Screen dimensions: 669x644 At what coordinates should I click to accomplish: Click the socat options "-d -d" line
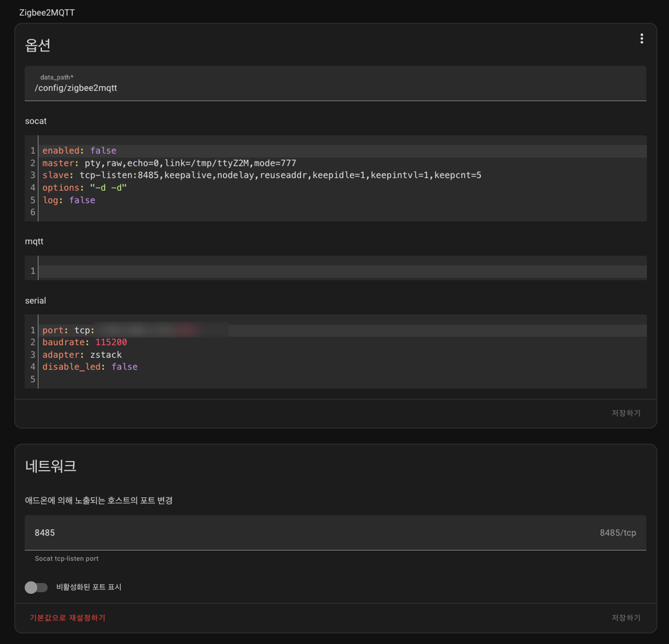[84, 187]
